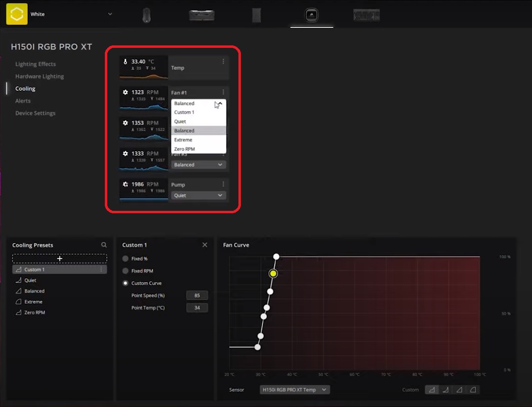Viewport: 532px width, 407px height.
Task: Collapse the White profile selector dropdown
Action: pyautogui.click(x=110, y=14)
